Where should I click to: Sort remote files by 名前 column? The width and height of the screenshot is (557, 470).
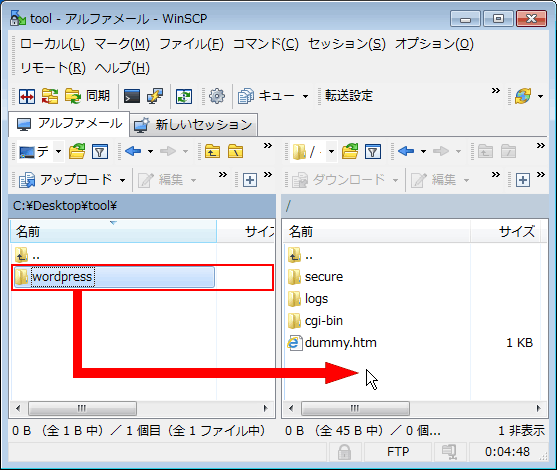(377, 232)
